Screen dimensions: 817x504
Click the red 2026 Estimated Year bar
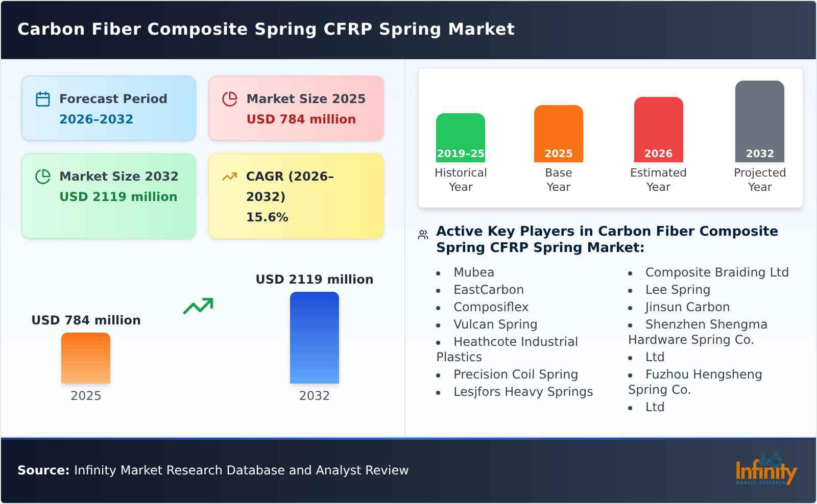(x=659, y=130)
